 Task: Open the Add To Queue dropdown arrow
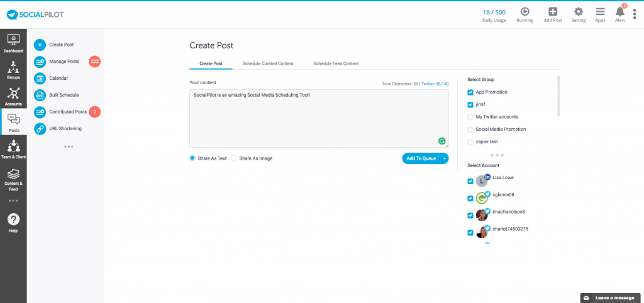444,158
